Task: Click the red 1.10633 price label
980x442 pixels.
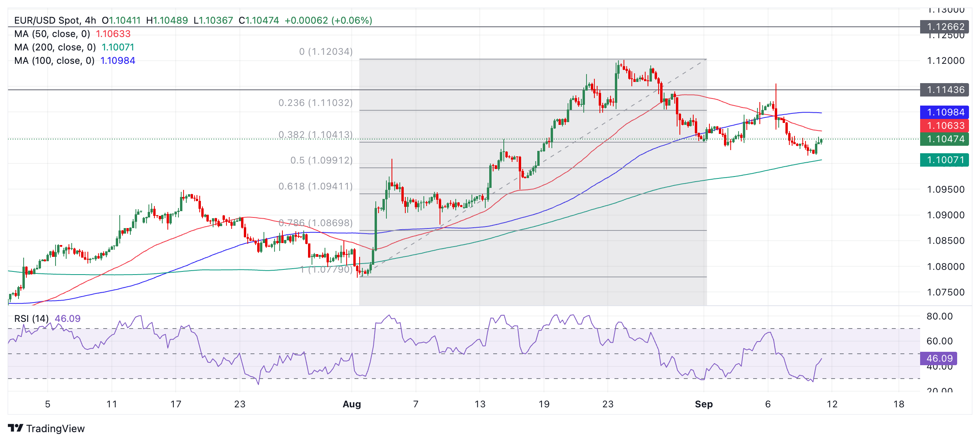Action: pyautogui.click(x=944, y=126)
